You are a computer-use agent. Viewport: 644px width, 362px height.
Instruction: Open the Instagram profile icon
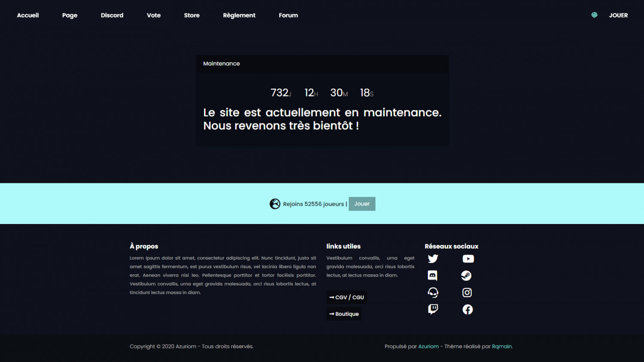click(x=467, y=293)
